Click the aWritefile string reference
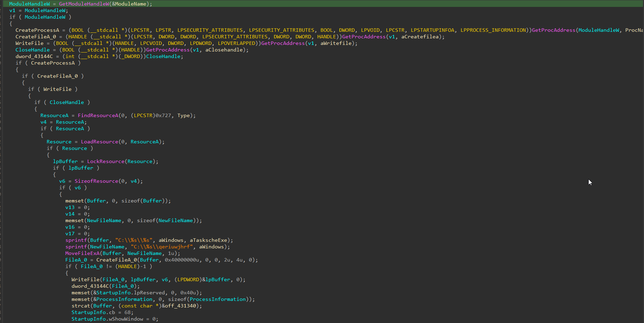Screen dimensions: 644x323 pyautogui.click(x=336, y=43)
